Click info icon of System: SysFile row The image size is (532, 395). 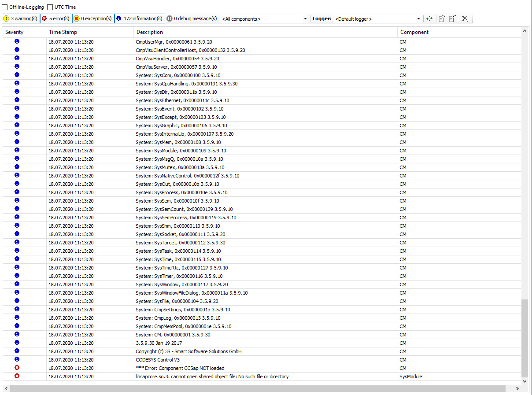pos(17,301)
